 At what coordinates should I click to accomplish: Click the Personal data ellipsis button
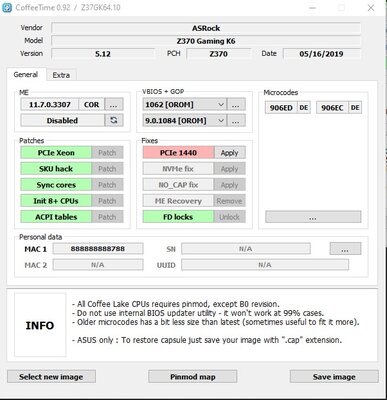click(x=345, y=249)
